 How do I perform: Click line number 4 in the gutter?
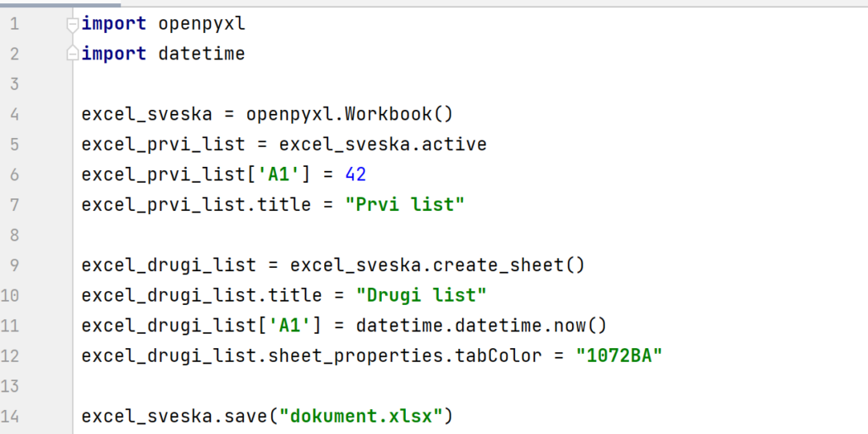(14, 114)
